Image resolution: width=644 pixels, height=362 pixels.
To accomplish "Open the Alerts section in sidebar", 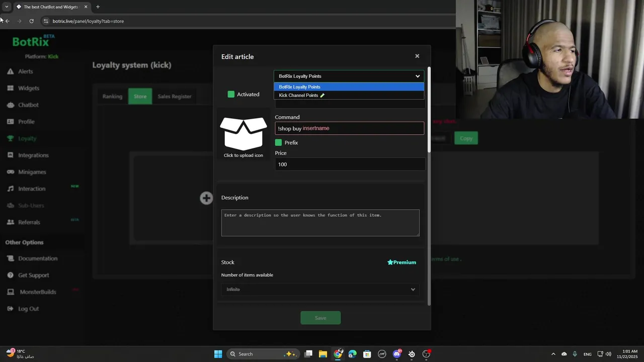I will tap(25, 71).
